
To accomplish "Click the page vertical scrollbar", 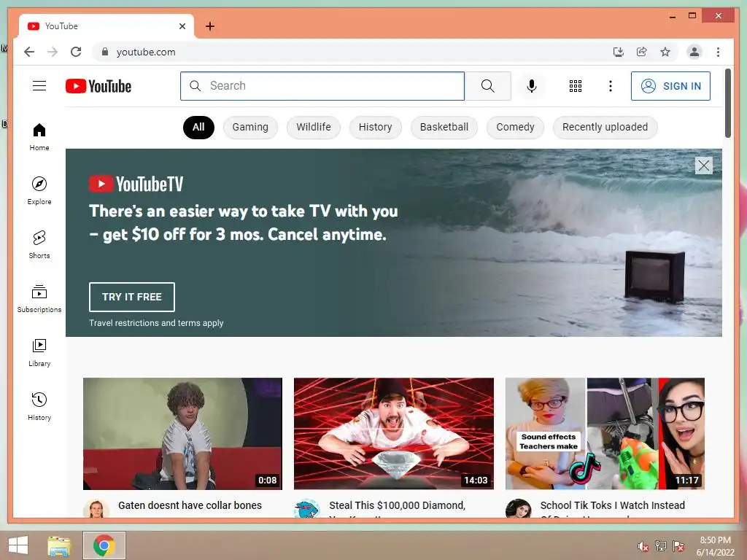I will pyautogui.click(x=727, y=103).
